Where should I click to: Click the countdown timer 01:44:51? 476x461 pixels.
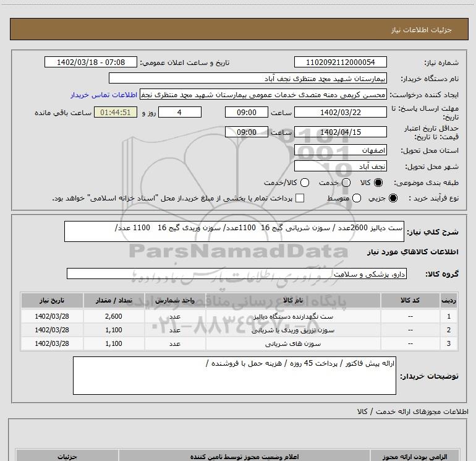tap(116, 112)
